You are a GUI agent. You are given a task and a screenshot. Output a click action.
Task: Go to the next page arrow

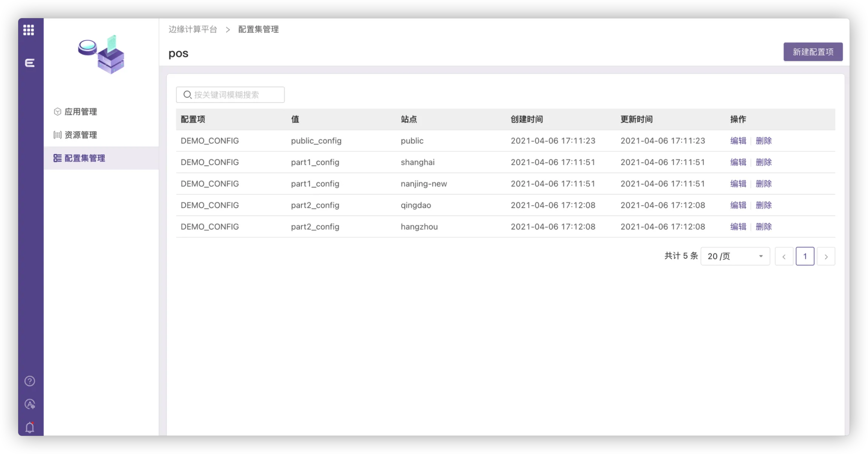coord(826,256)
